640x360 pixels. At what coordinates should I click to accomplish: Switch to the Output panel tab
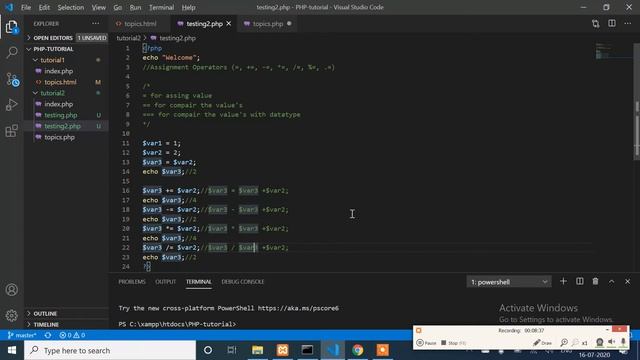tap(165, 282)
